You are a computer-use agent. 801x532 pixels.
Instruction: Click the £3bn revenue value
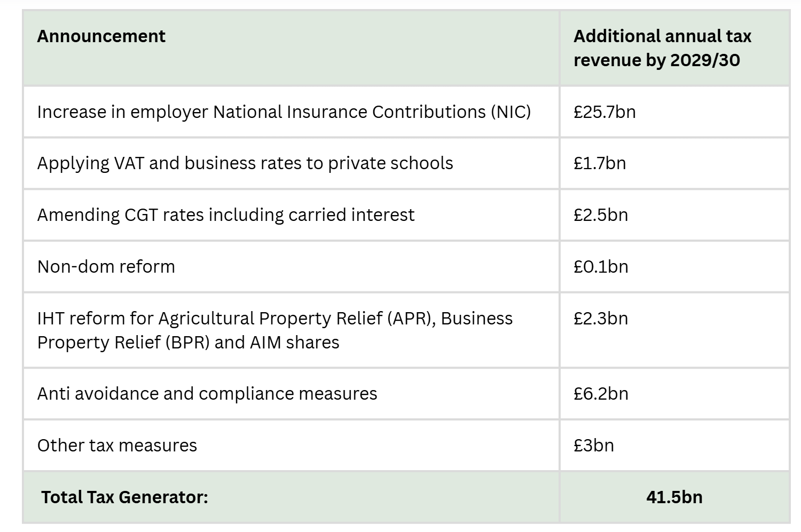594,446
